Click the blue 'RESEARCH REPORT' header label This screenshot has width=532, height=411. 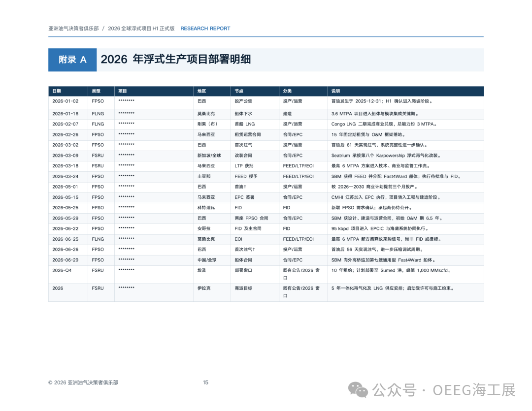click(205, 29)
